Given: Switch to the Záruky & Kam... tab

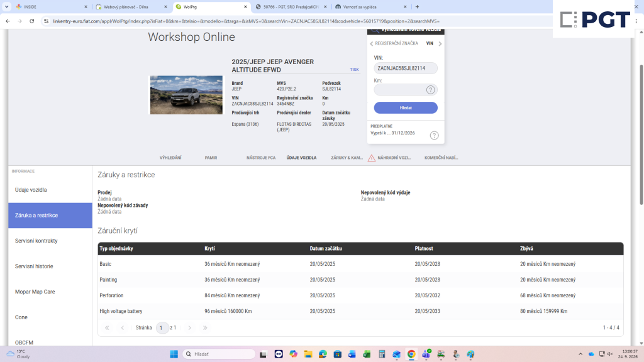Looking at the screenshot, I should point(347,158).
